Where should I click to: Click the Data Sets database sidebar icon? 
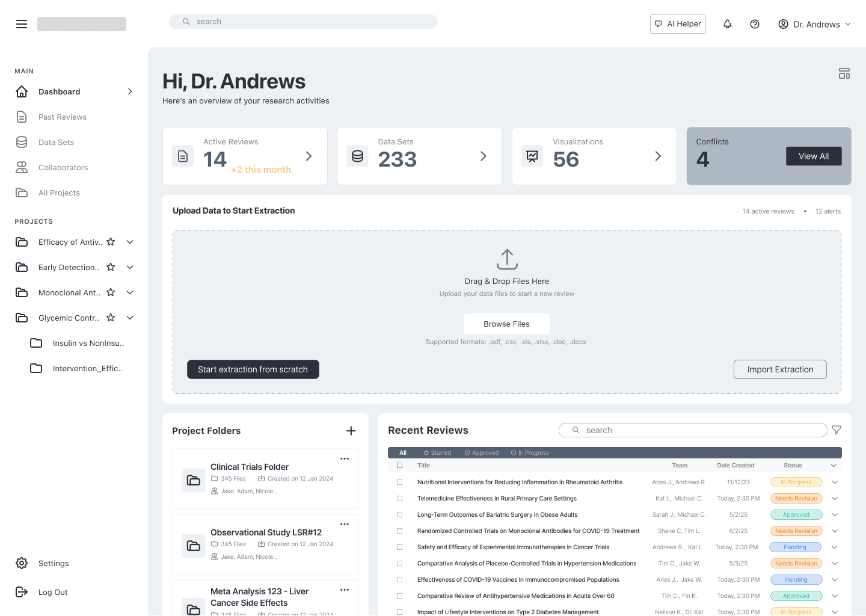pyautogui.click(x=22, y=142)
